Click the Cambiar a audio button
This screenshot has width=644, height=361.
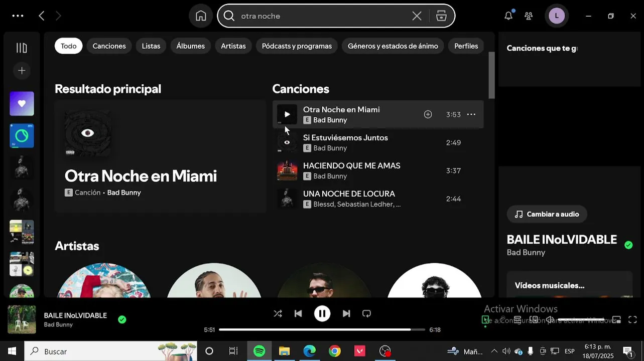(x=547, y=214)
